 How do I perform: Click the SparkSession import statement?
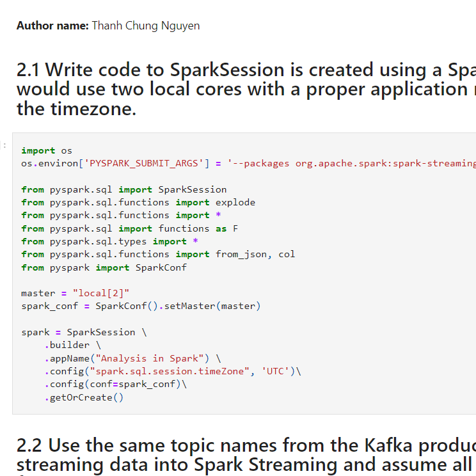(123, 189)
